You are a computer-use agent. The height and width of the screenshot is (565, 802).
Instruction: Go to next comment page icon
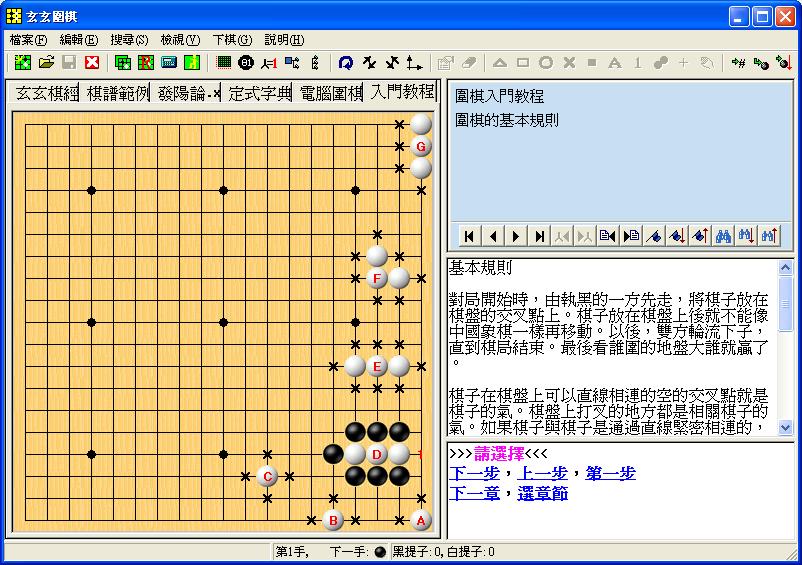point(631,236)
